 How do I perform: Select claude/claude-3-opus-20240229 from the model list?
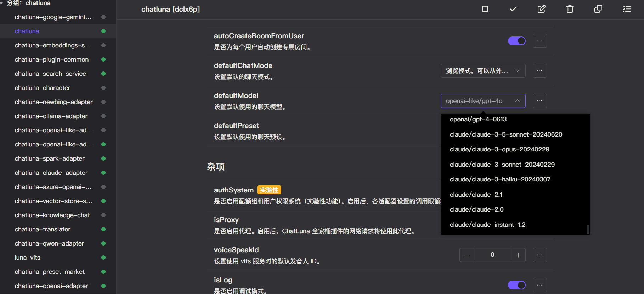tap(499, 149)
